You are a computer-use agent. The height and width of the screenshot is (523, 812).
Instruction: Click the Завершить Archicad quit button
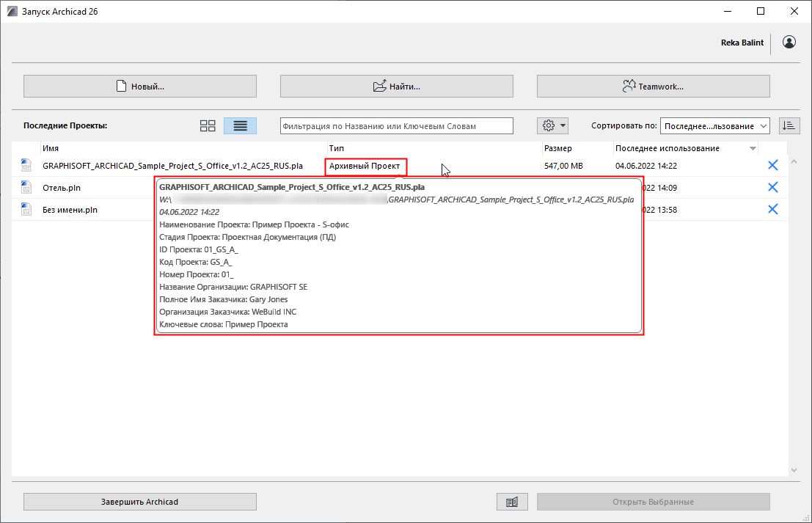(140, 502)
